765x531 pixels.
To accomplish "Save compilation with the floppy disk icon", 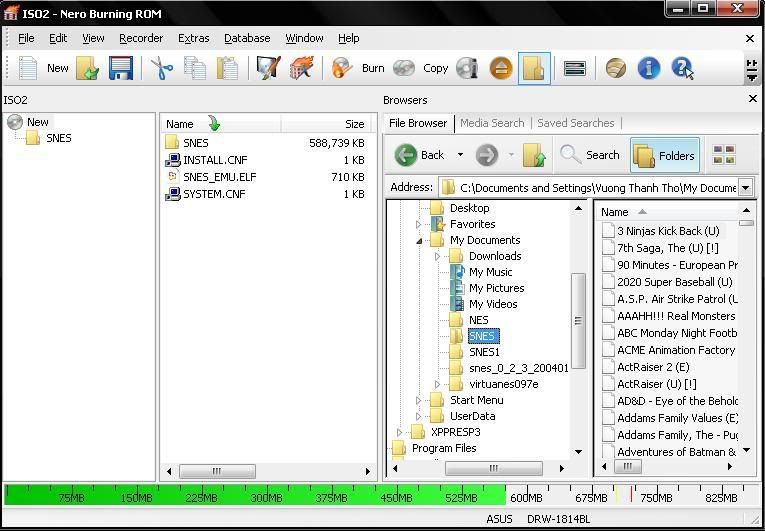I will click(x=121, y=68).
